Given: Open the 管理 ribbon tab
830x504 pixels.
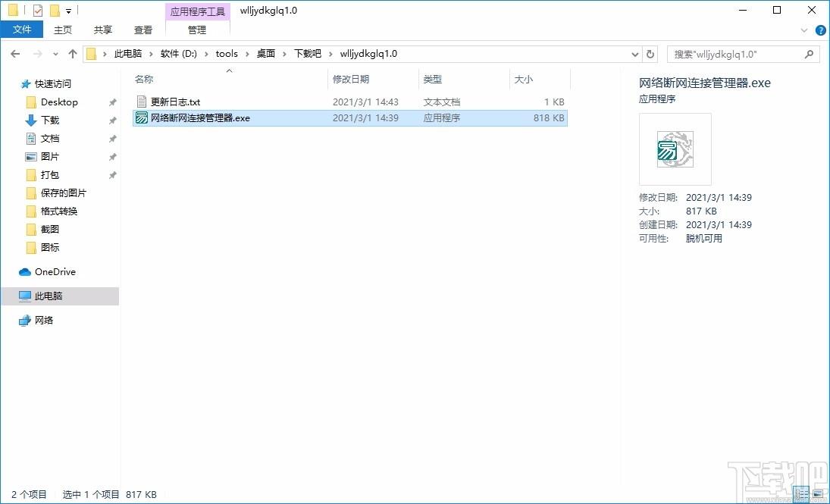Looking at the screenshot, I should click(x=197, y=30).
